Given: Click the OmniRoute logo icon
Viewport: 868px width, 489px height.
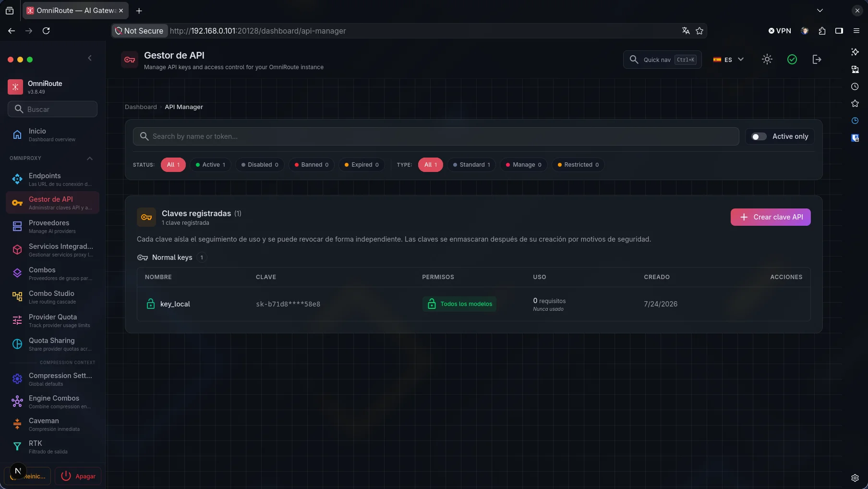Looking at the screenshot, I should [15, 87].
